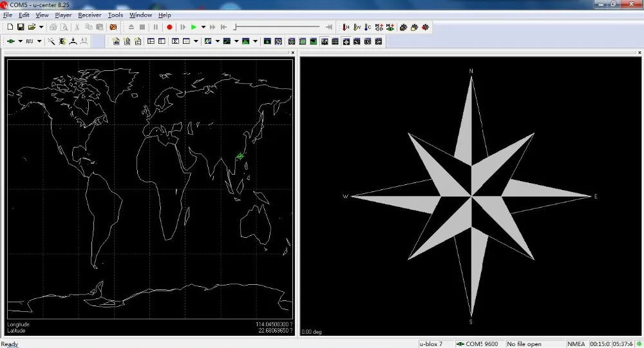Toggle the clock docking window button
This screenshot has width=644, height=348.
pos(368,41)
